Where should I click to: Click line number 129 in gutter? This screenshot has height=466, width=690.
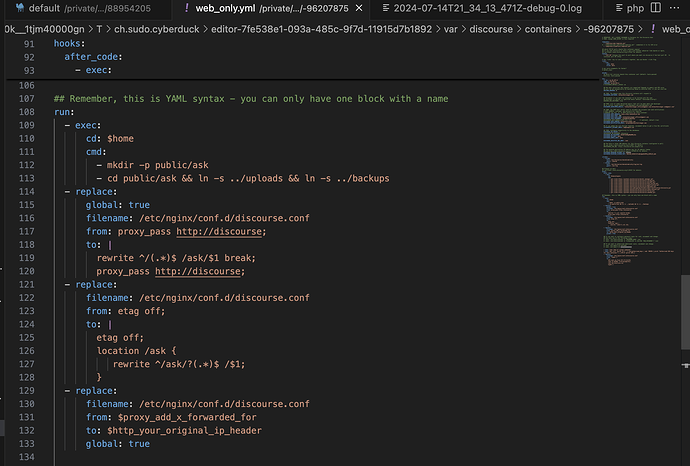click(x=26, y=391)
